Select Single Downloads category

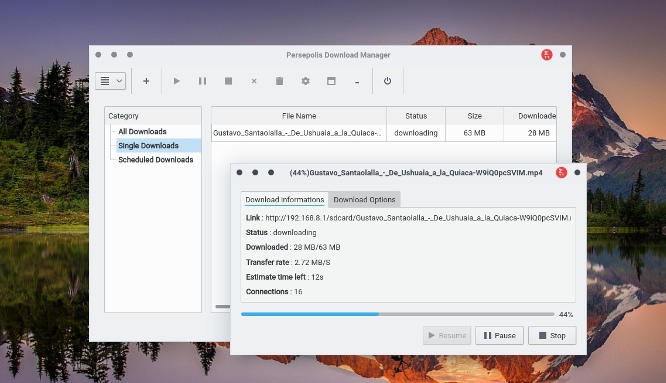pyautogui.click(x=148, y=145)
